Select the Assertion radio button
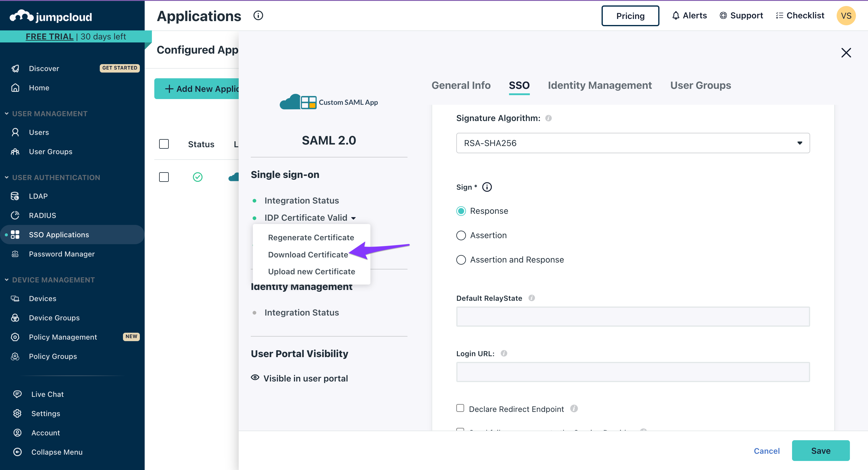Image resolution: width=868 pixels, height=470 pixels. [461, 235]
